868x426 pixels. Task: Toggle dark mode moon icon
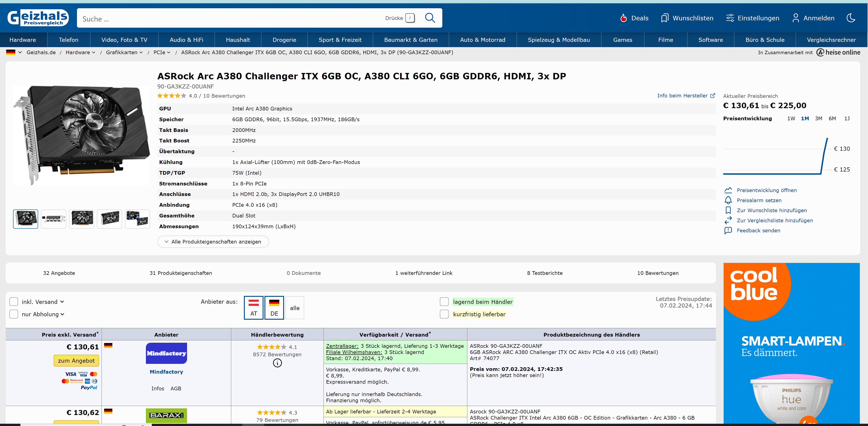pos(850,18)
